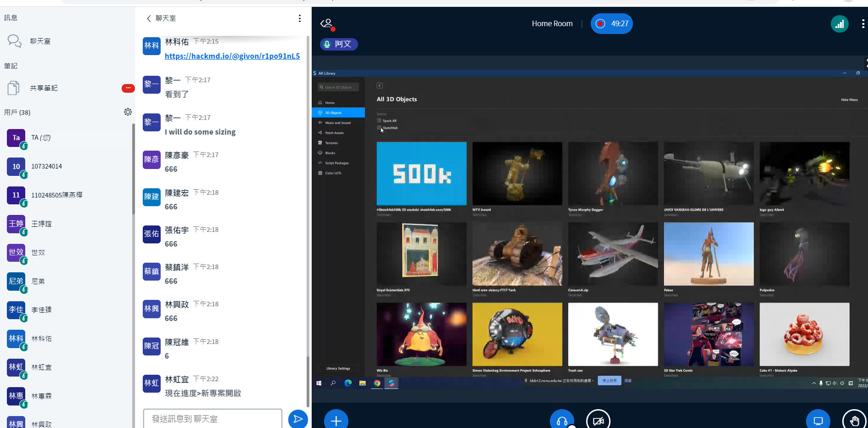Click the recording timer button 49:27
Image resolution: width=868 pixels, height=428 pixels.
click(x=611, y=24)
